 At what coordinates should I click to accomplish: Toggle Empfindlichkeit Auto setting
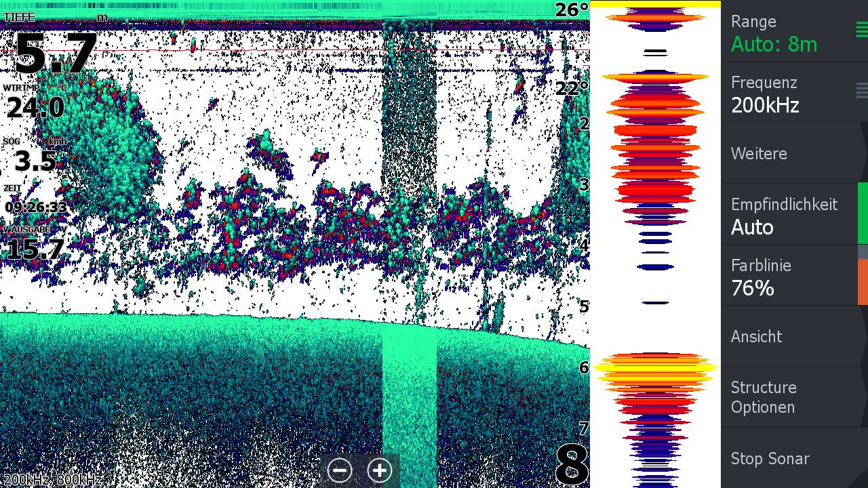click(787, 216)
